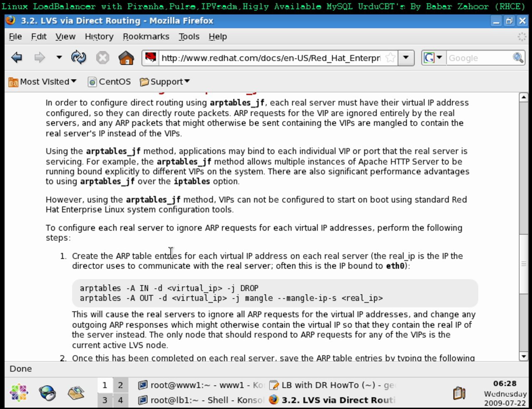
Task: Open the Tools menu
Action: pyautogui.click(x=189, y=37)
